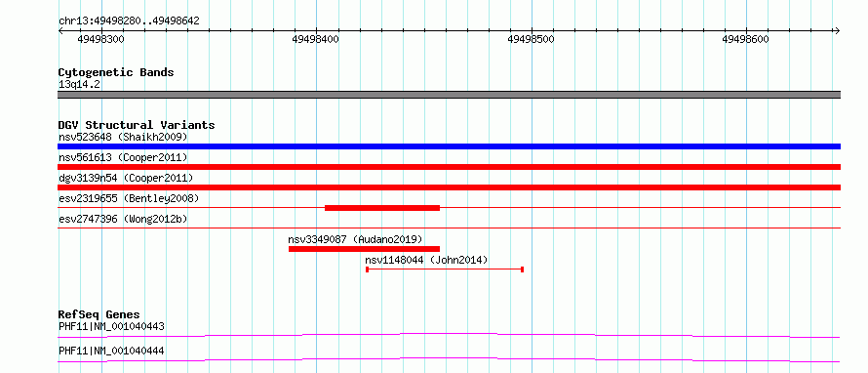The image size is (868, 373).
Task: Click the Cytogenetic Bands track title
Action: (116, 72)
